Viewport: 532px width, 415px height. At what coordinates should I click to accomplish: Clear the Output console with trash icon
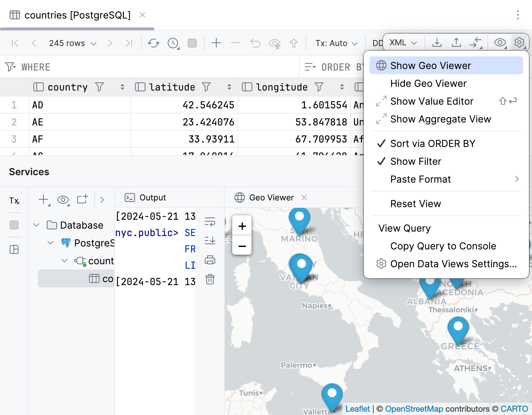(210, 280)
